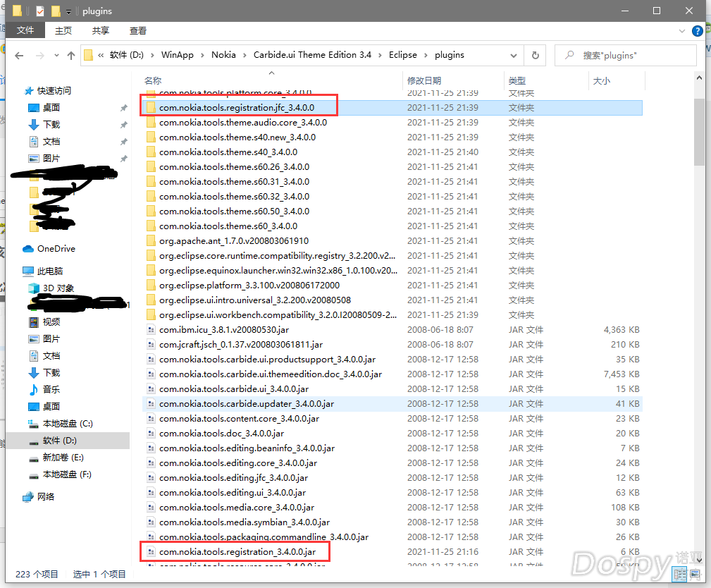This screenshot has width=711, height=588.
Task: Click the Carbide.ui Theme Edition 3.4 breadcrumb
Action: coord(312,55)
